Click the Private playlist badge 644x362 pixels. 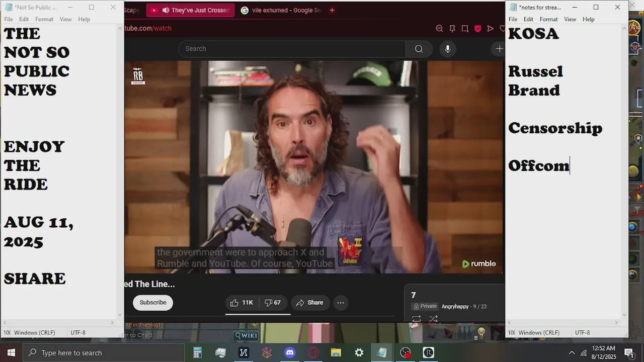click(425, 306)
